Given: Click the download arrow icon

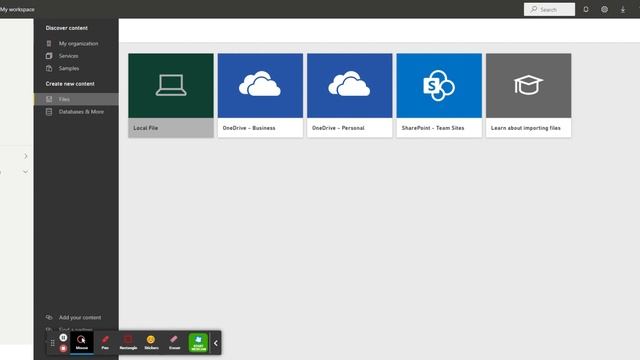Looking at the screenshot, I should [623, 9].
